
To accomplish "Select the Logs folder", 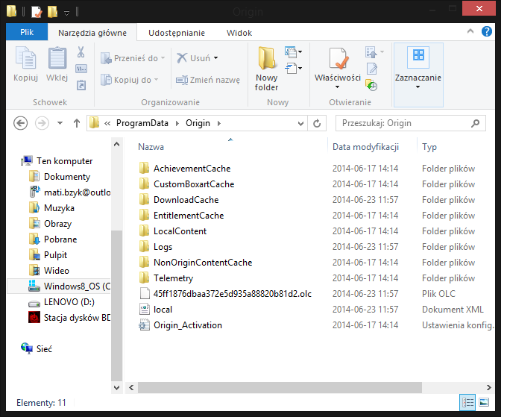I will pos(156,247).
